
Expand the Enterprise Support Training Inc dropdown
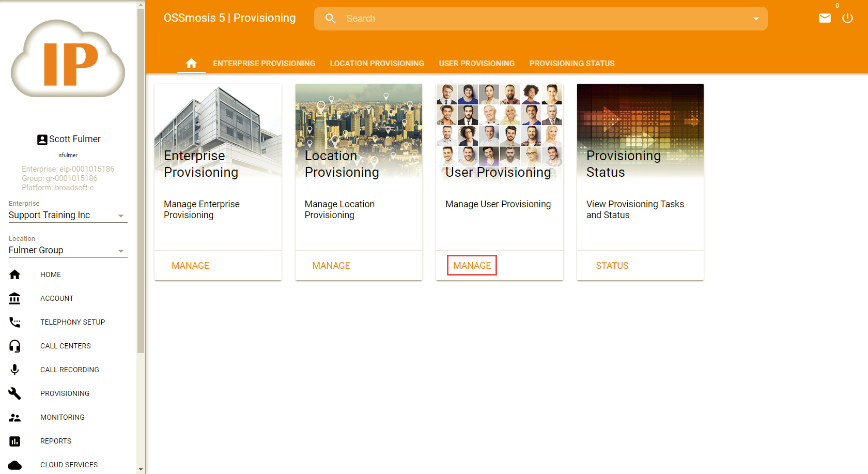pyautogui.click(x=121, y=216)
